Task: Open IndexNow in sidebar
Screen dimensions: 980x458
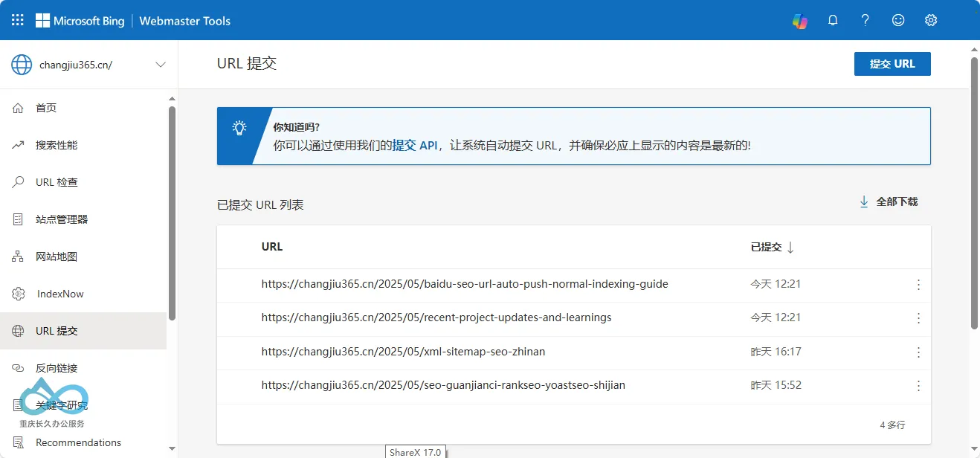Action: coord(83,294)
